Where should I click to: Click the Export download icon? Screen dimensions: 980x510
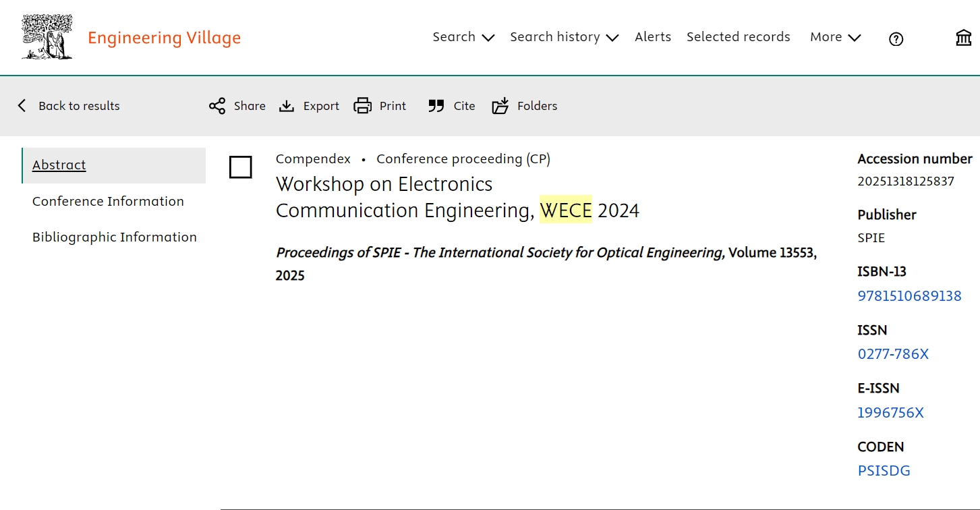(287, 106)
